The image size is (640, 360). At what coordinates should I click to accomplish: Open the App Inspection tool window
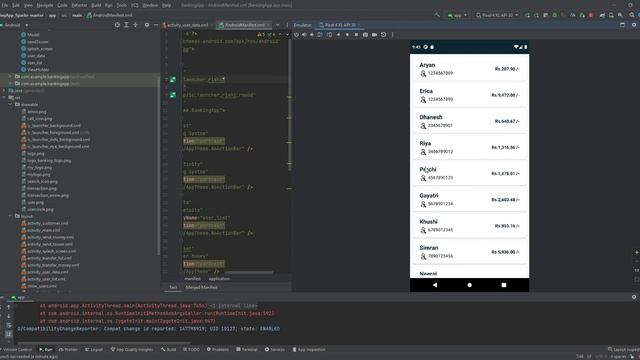(x=309, y=349)
